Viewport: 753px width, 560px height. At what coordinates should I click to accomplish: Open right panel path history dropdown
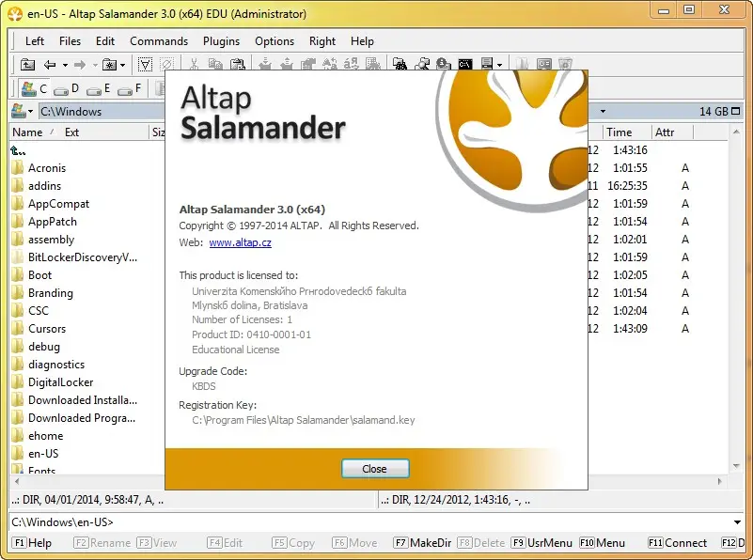tap(603, 111)
